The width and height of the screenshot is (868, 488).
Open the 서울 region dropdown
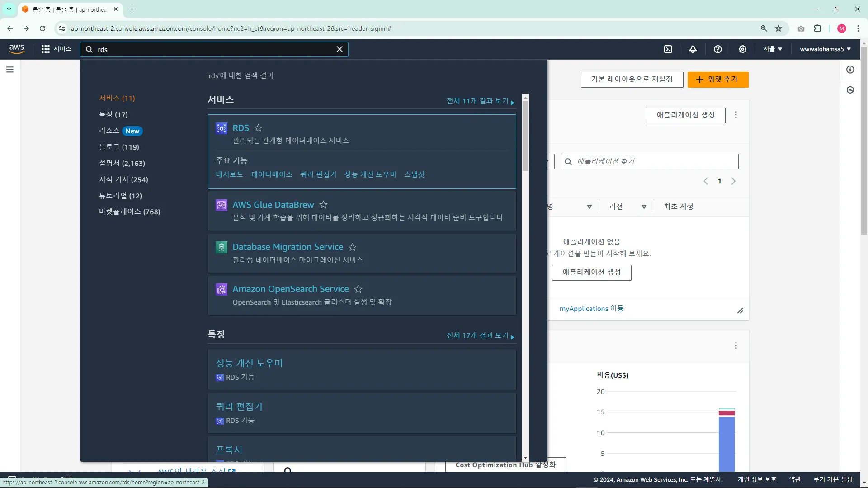coord(772,49)
